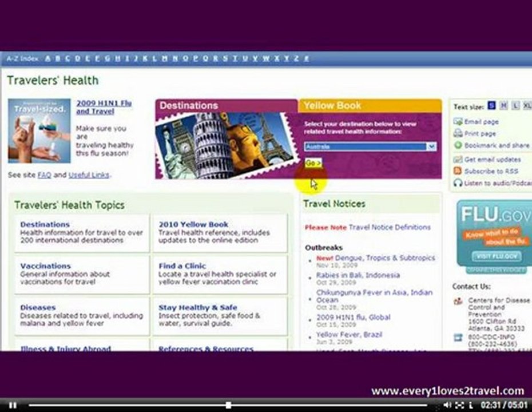Open the Find a Clinic topic
532x412 pixels.
(182, 266)
